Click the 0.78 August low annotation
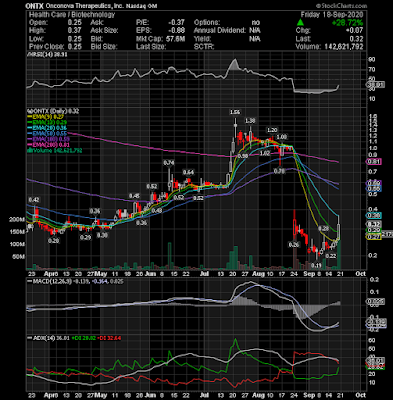The height and width of the screenshot is (400, 393). click(279, 171)
